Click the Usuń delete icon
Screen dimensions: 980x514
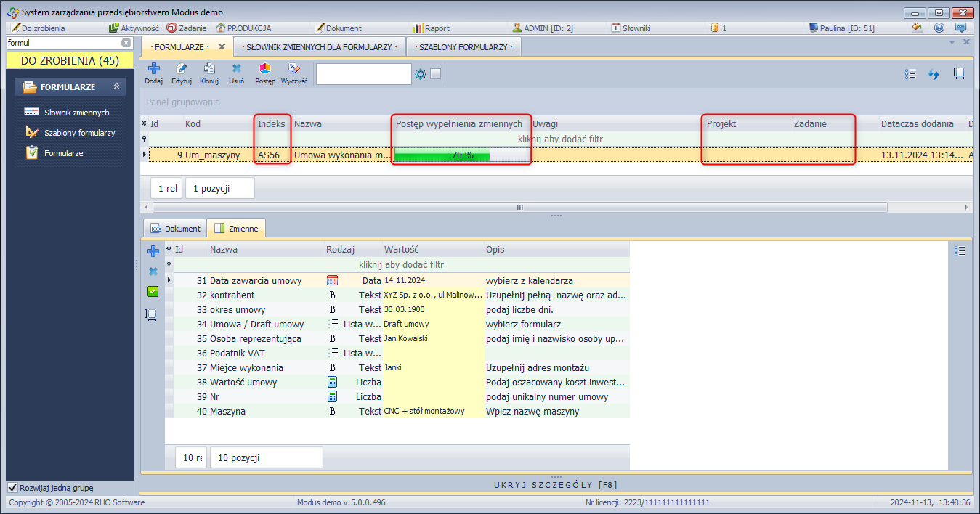tap(236, 69)
